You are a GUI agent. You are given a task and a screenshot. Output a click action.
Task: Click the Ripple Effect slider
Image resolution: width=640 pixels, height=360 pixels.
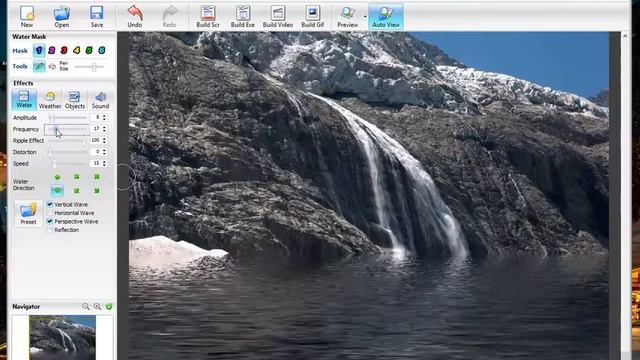click(x=67, y=141)
